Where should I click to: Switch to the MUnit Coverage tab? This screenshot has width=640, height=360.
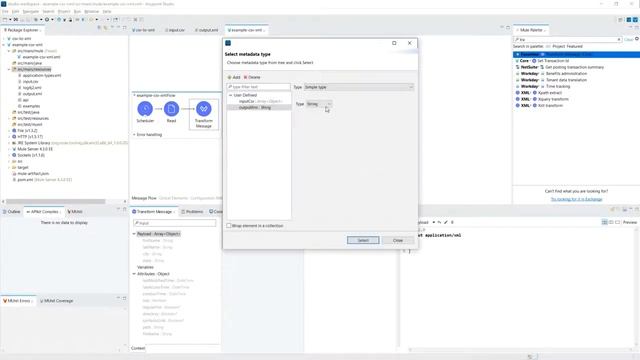pyautogui.click(x=56, y=301)
